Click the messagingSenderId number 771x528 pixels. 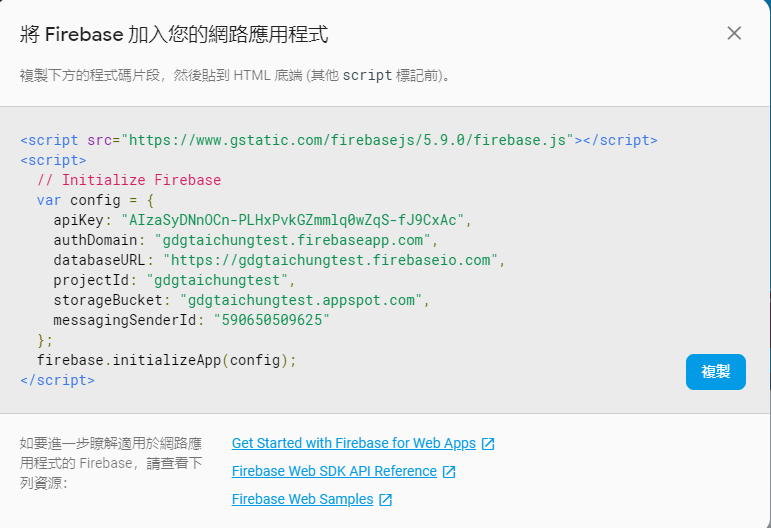pyautogui.click(x=271, y=321)
